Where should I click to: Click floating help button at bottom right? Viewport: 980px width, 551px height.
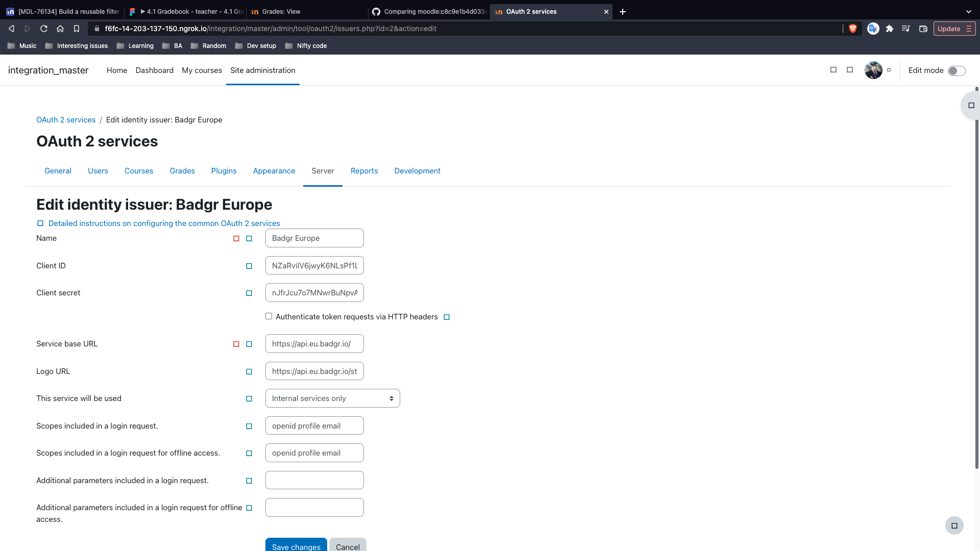[x=954, y=525]
